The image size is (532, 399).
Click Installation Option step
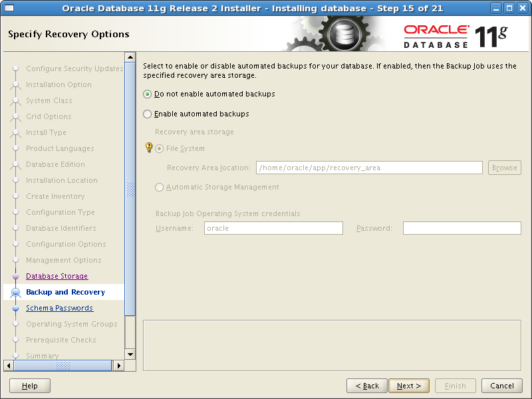coord(59,84)
